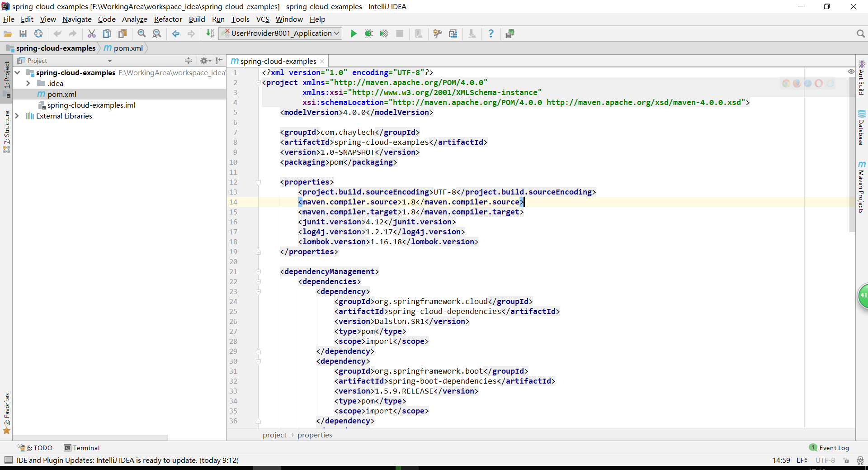
Task: Open in Chrome browser icon in editor
Action: [x=786, y=83]
